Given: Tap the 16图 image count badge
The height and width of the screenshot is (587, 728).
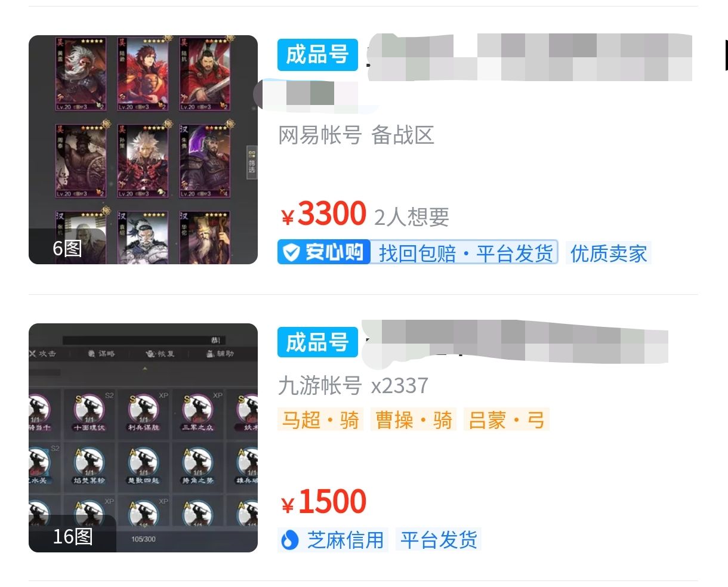Looking at the screenshot, I should point(72,535).
